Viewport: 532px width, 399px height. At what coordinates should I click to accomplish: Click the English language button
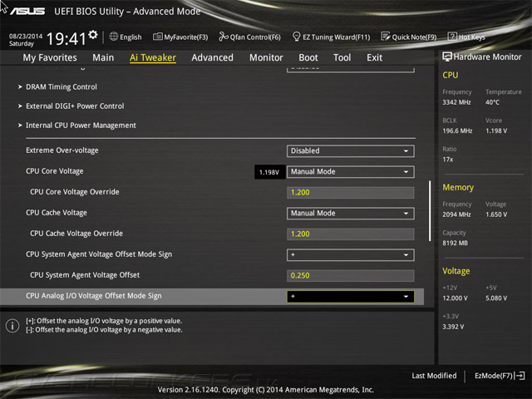126,37
